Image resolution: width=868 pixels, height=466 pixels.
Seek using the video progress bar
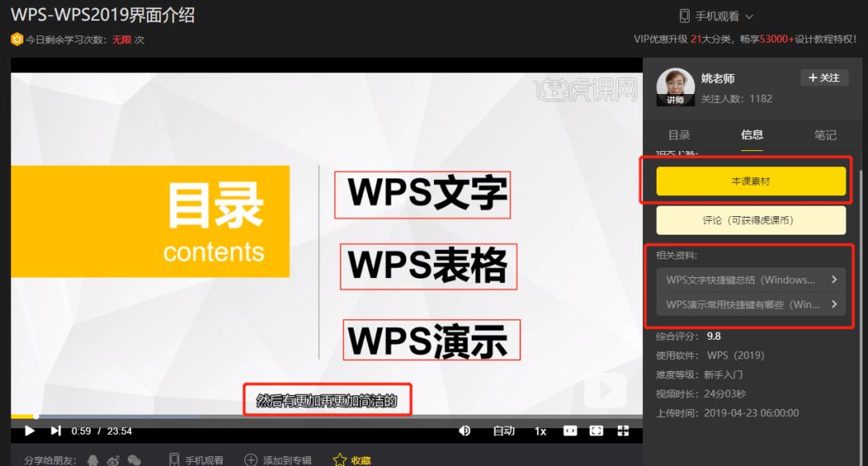tap(326, 416)
